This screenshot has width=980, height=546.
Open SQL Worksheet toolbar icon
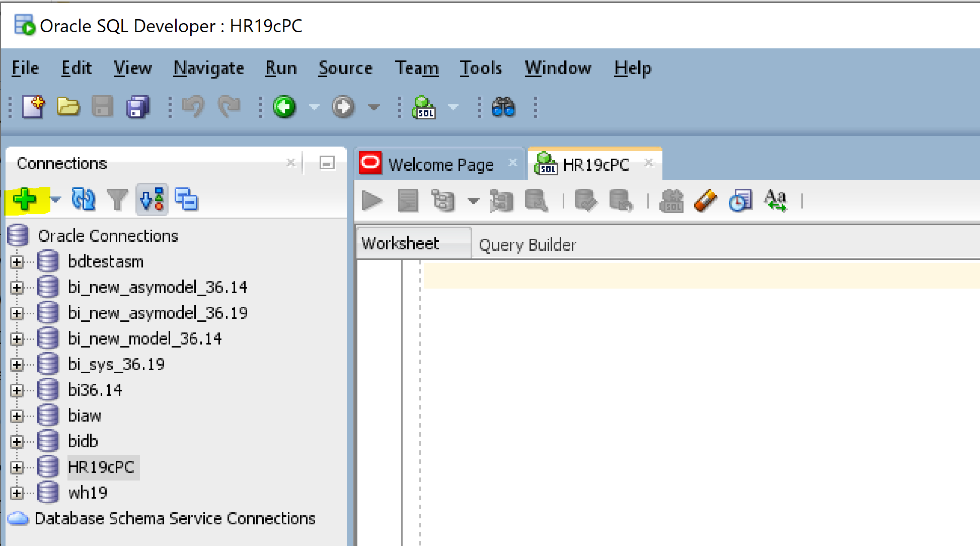[x=424, y=107]
